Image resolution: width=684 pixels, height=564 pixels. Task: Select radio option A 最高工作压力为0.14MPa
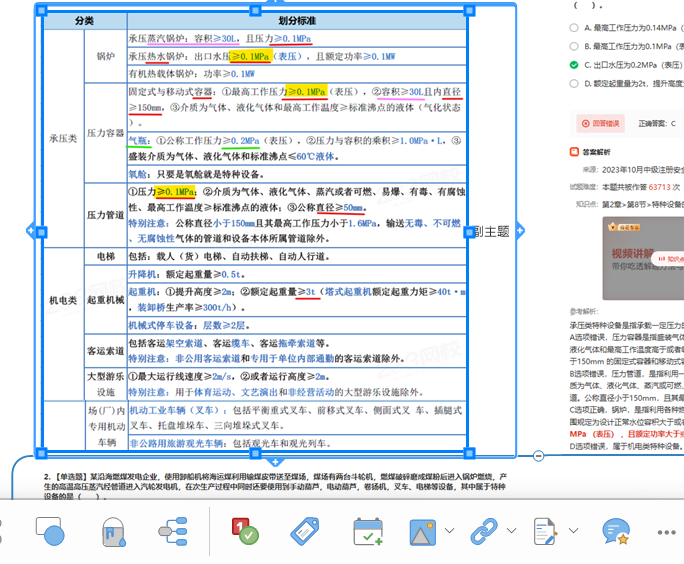[x=574, y=27]
